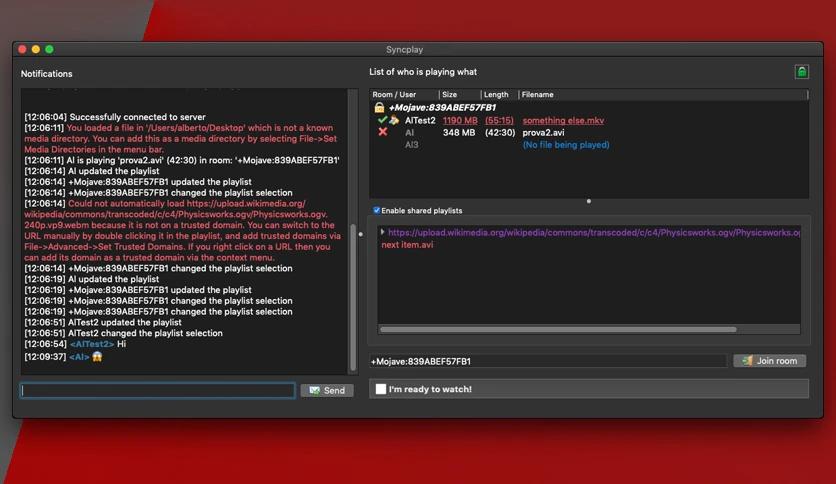Image resolution: width=836 pixels, height=484 pixels.
Task: Click the Join room button
Action: (769, 361)
